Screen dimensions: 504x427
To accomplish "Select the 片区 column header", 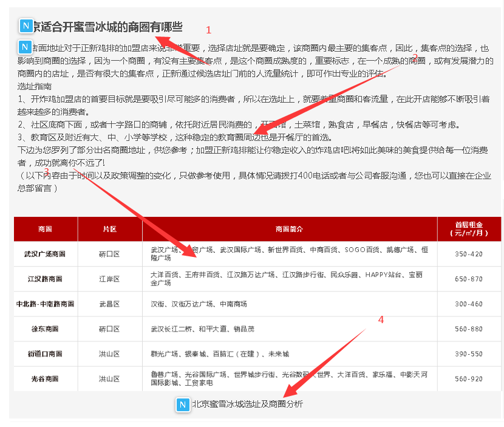I will pyautogui.click(x=110, y=229).
